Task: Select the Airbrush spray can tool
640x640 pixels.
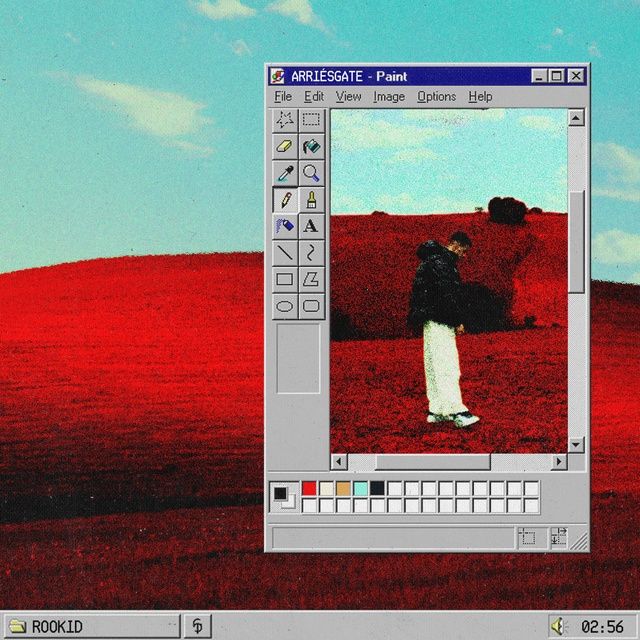Action: (285, 226)
